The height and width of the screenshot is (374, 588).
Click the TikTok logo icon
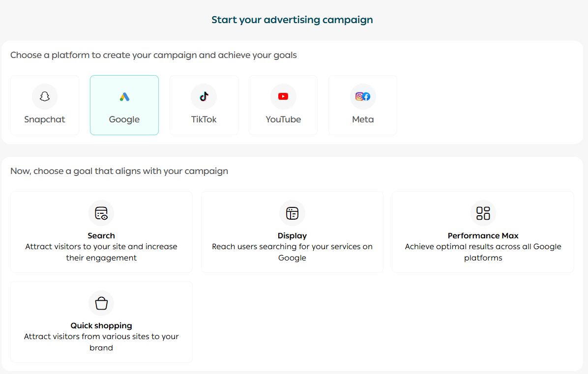[204, 96]
